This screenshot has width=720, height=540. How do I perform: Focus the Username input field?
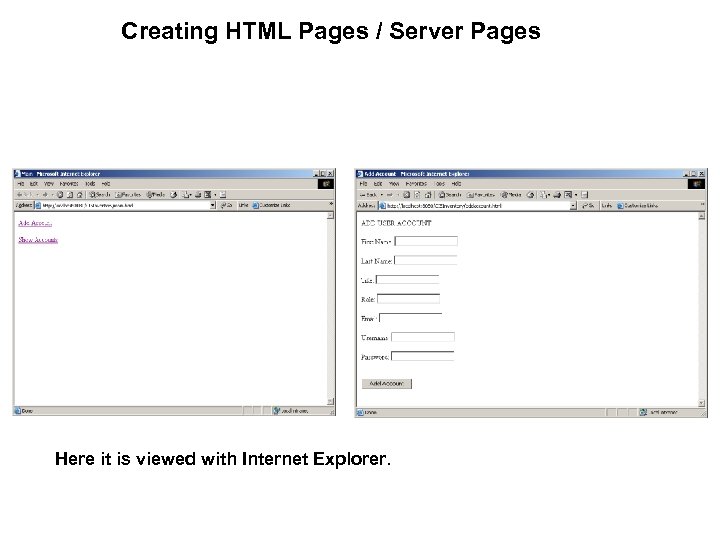[423, 338]
